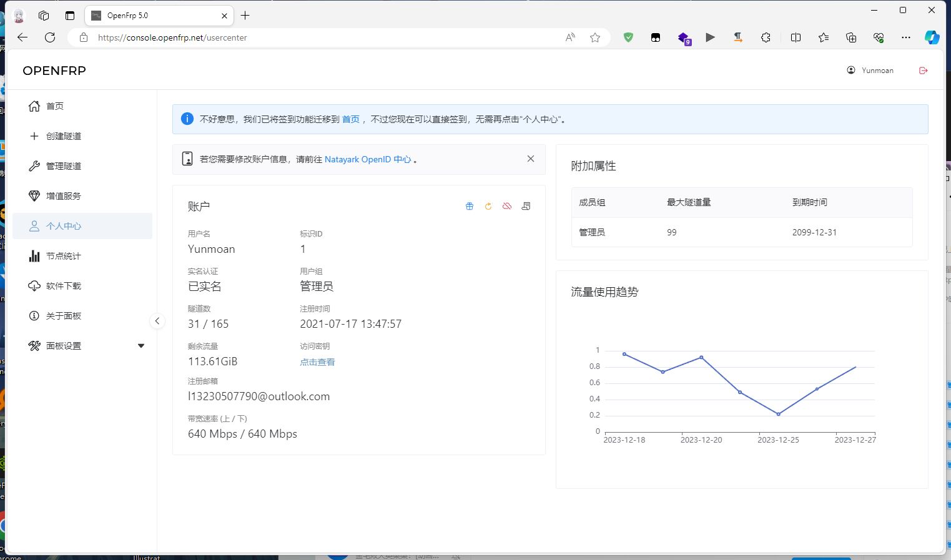The height and width of the screenshot is (560, 951).
Task: Open 创建隧道 in the sidebar
Action: [x=82, y=136]
